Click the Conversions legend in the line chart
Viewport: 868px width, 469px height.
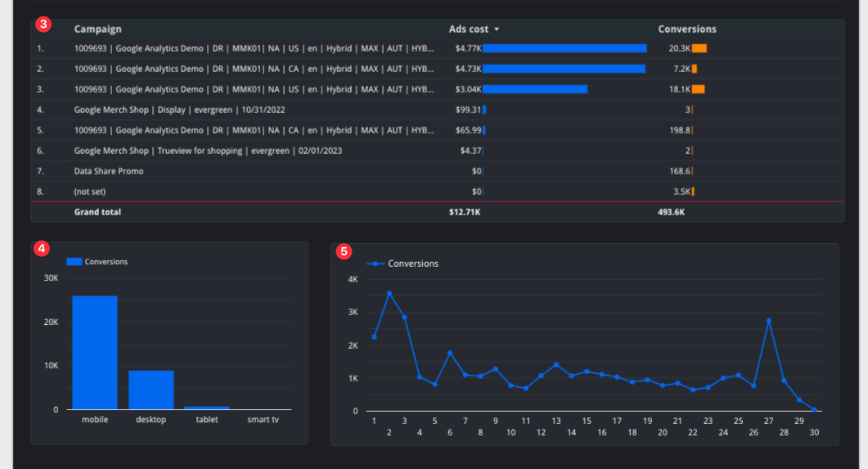tap(403, 264)
